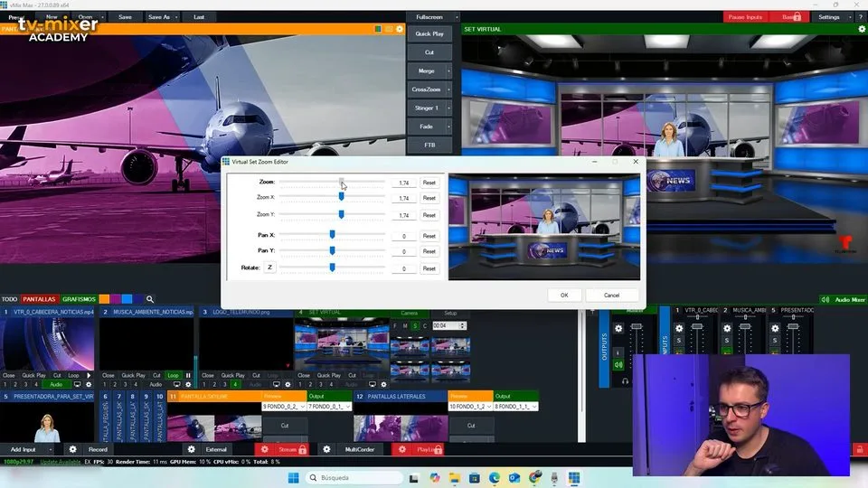This screenshot has height=488, width=868.
Task: Open Output dropdown showing 7 FONDO_0_1
Action: pyautogui.click(x=329, y=407)
